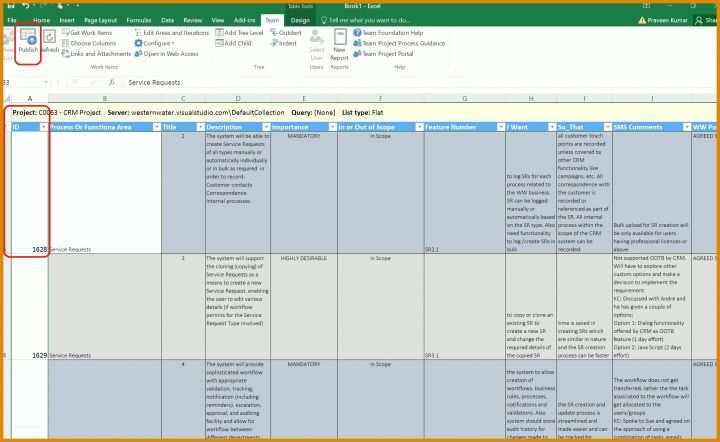Open the View tab
Screen dimensions: 720x442
point(218,20)
